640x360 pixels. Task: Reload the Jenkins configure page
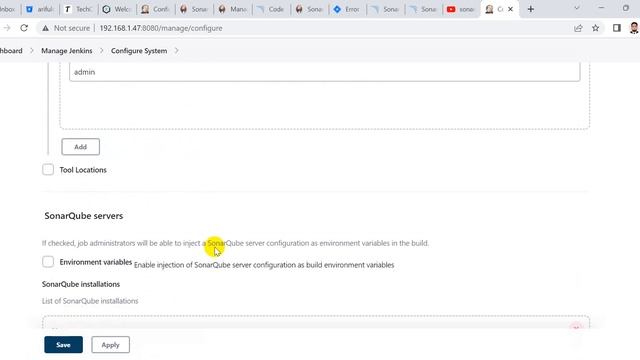[24, 28]
